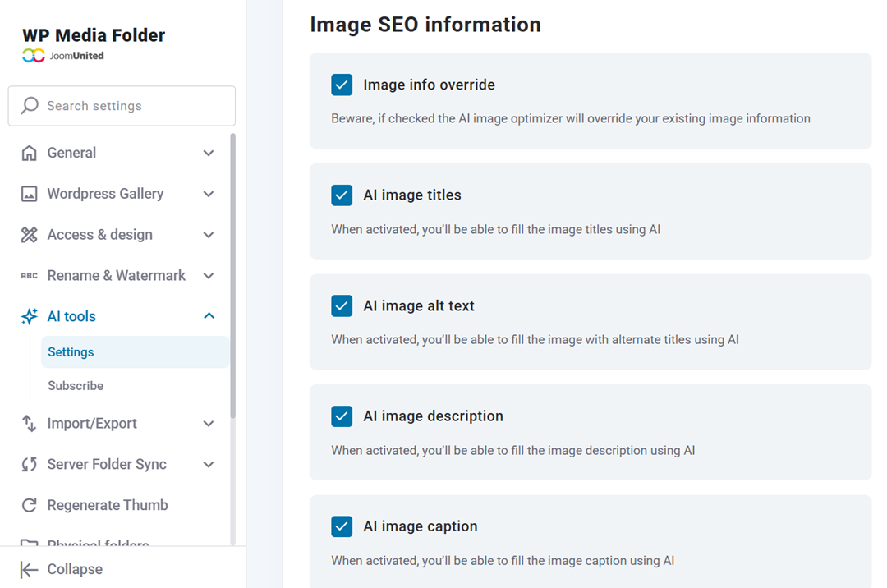Expand the Server Folder Sync section
Screen dimensions: 887x588
pyautogui.click(x=208, y=465)
